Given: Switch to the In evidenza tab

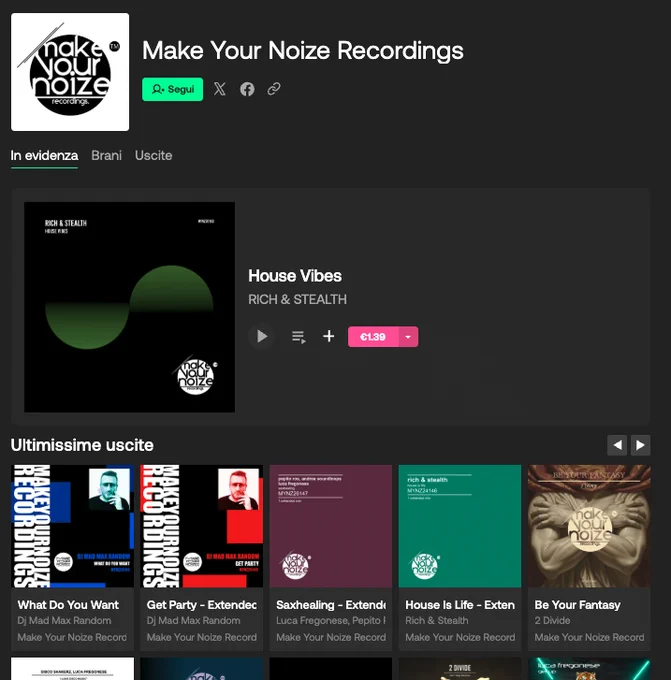Looking at the screenshot, I should 44,155.
